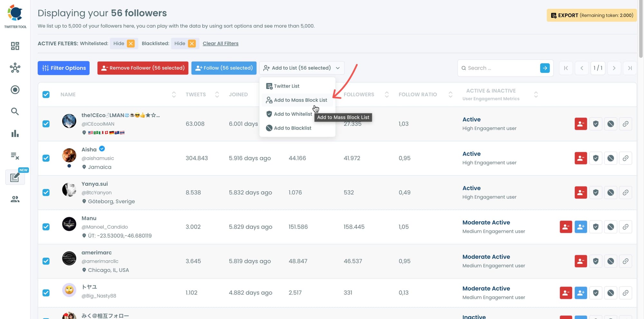644x319 pixels.
Task: Choose Twitter List from dropdown menu
Action: [x=297, y=86]
